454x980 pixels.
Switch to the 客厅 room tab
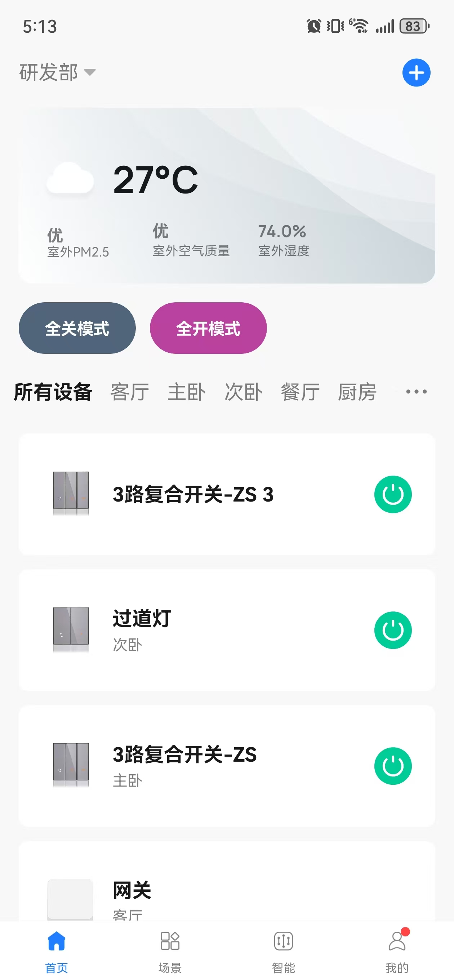click(129, 392)
